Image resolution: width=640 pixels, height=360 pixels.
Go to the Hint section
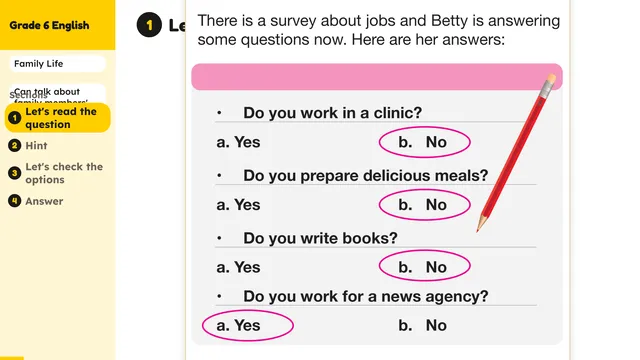36,146
